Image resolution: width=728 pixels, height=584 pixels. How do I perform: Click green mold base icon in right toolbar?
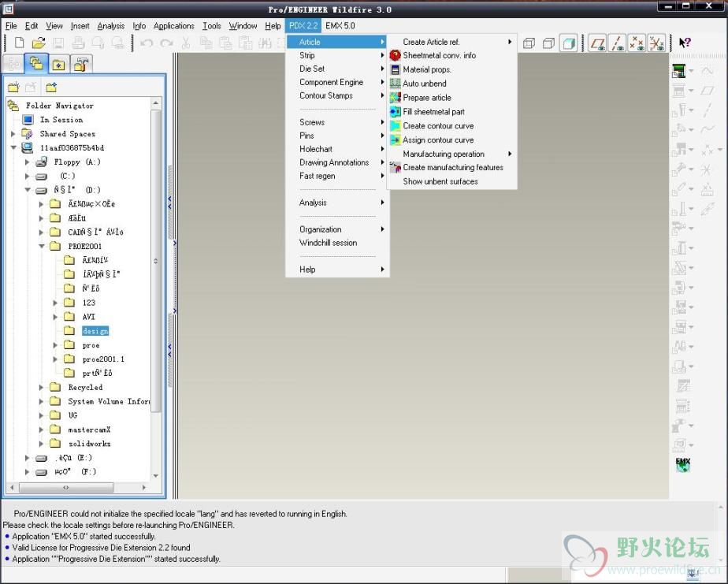(679, 71)
